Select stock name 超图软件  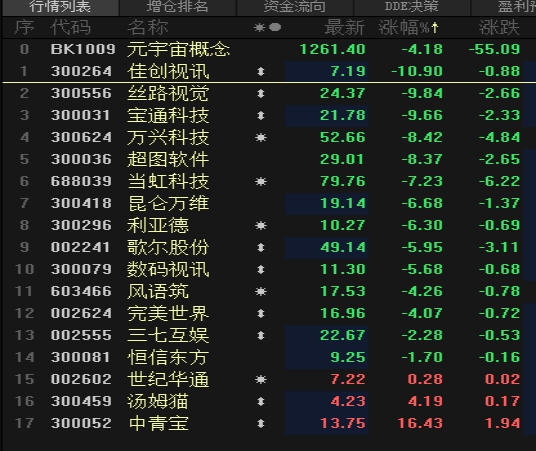coord(168,159)
